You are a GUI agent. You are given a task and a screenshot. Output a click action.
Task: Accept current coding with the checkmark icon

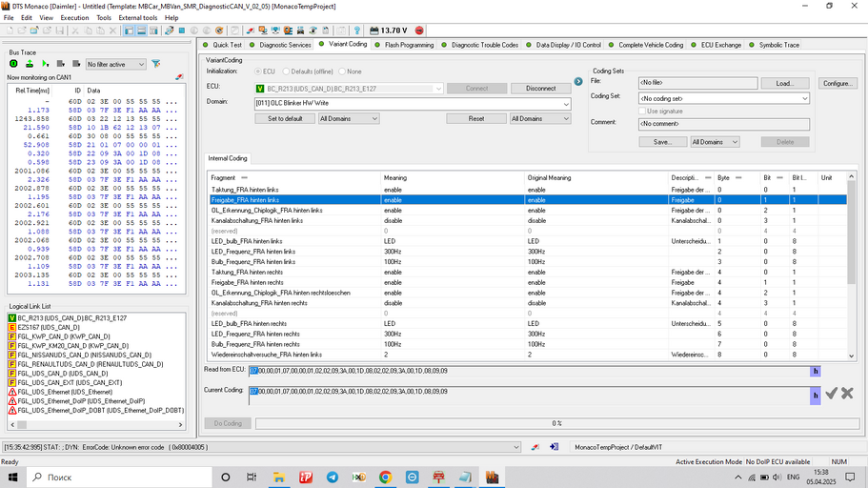click(831, 393)
